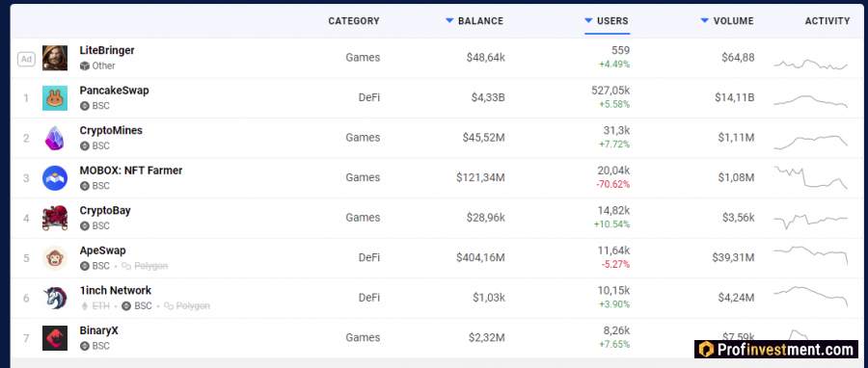View the MOBOX activity sparkline
868x368 pixels.
click(810, 178)
